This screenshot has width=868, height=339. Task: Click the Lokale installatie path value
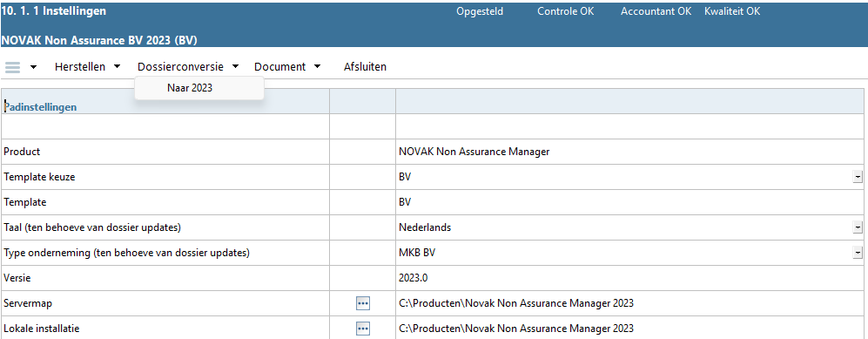pyautogui.click(x=516, y=329)
